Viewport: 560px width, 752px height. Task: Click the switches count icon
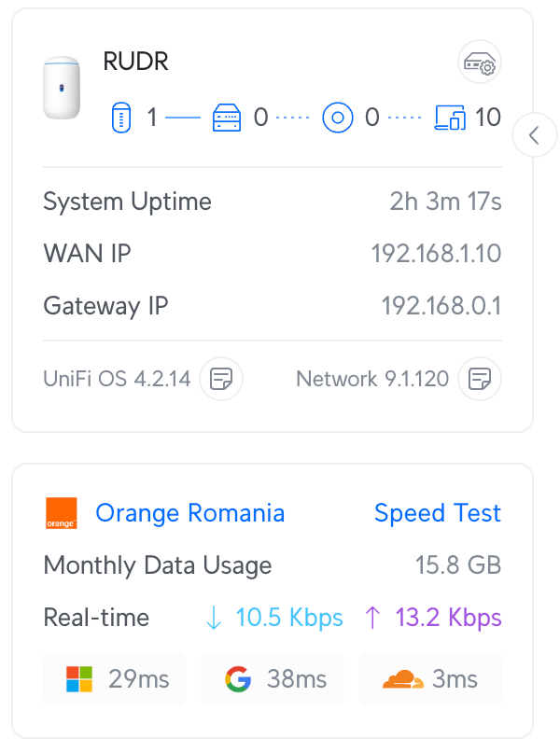[227, 118]
